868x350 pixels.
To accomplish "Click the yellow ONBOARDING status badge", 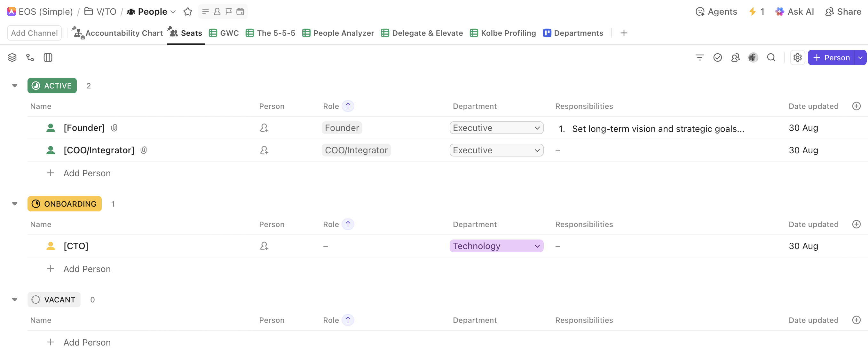I will point(64,204).
